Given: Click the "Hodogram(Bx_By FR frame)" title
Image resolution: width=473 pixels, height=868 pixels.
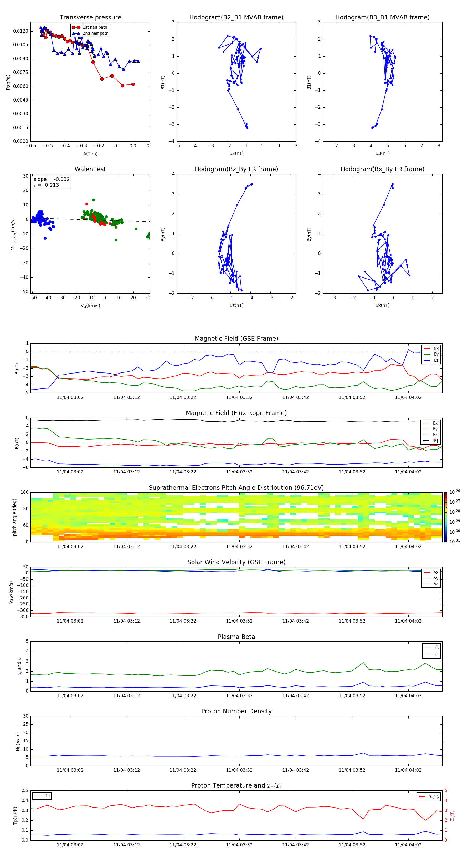Looking at the screenshot, I should click(382, 169).
